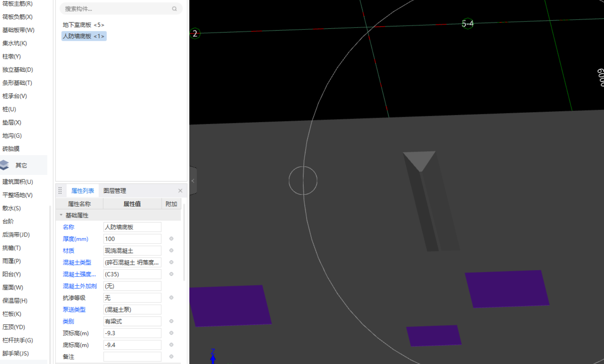The height and width of the screenshot is (364, 604).
Task: Click the property panel drag handle icon
Action: [60, 190]
